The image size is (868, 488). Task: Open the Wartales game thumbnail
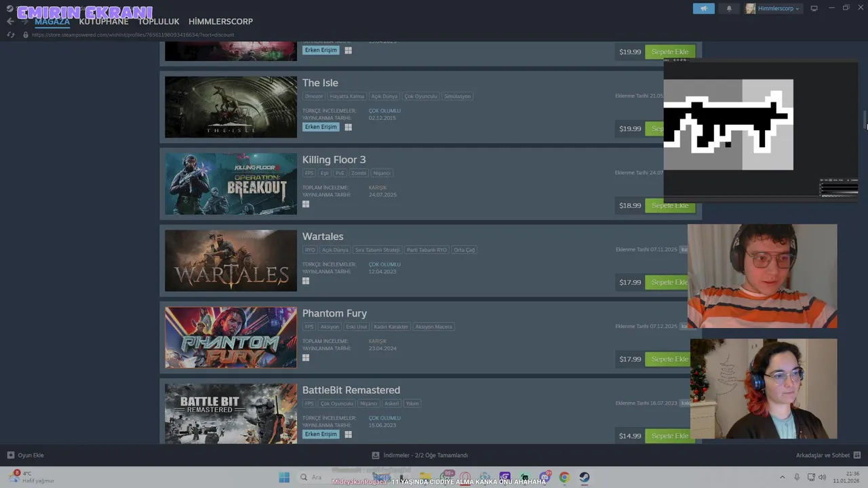coord(231,260)
